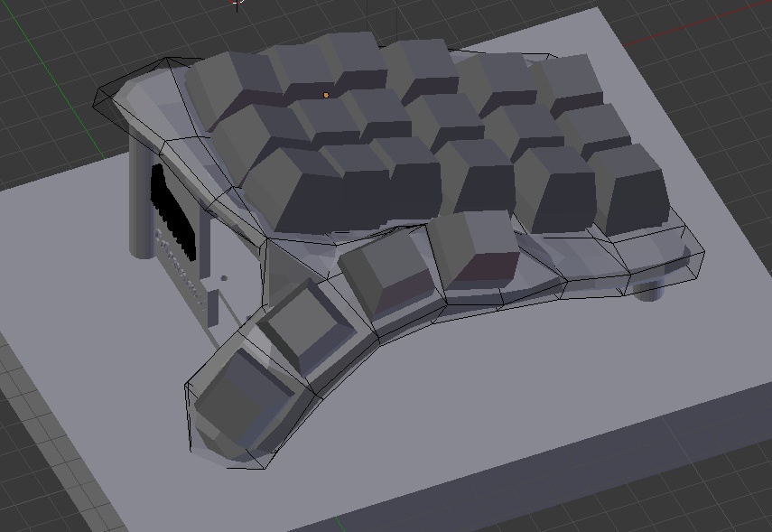Image resolution: width=772 pixels, height=532 pixels.
Task: Select the raised thumb keycap with the reddish face
Action: point(473,249)
